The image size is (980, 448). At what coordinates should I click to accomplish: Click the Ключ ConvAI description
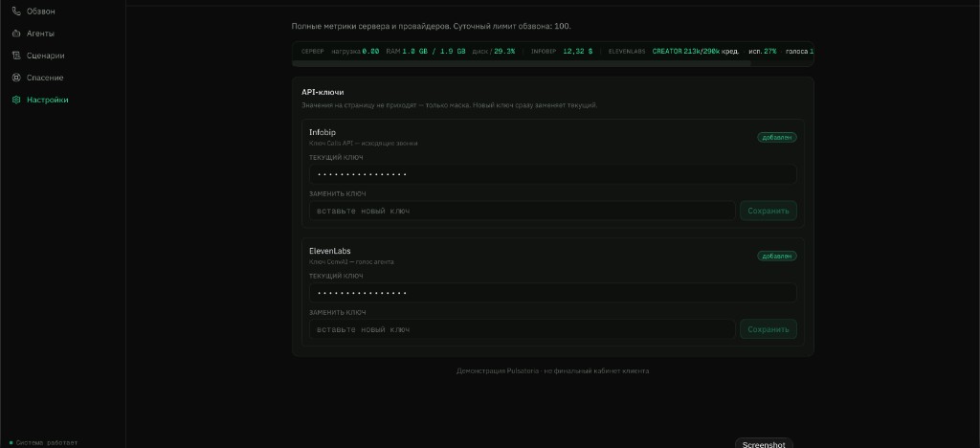(x=351, y=262)
